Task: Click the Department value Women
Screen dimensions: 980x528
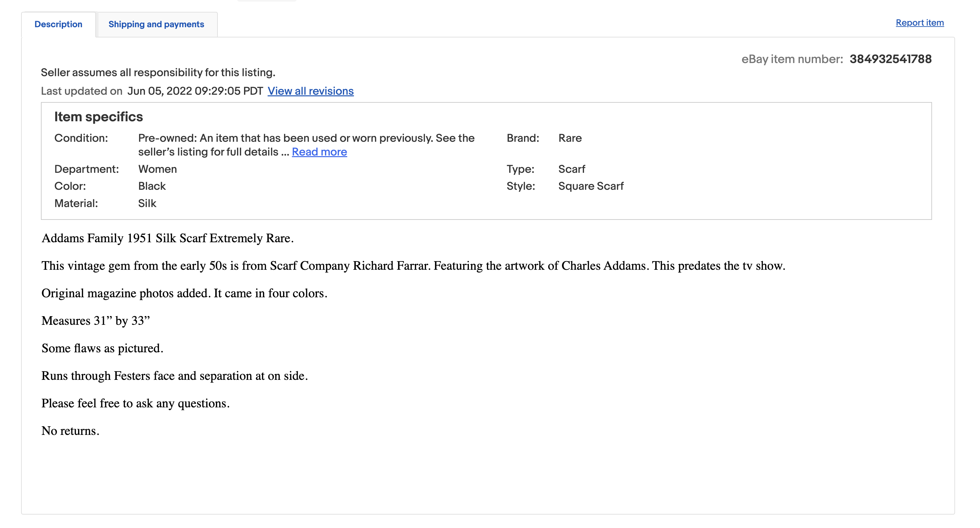Action: 157,169
